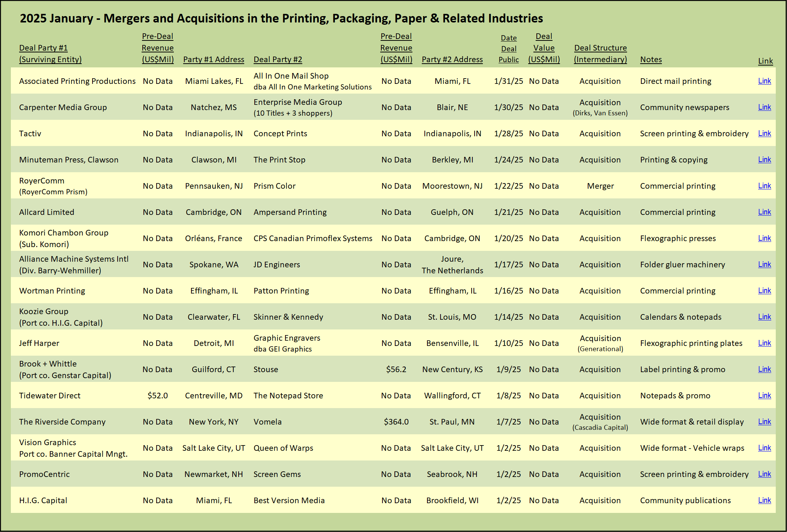Click link for Jeff Harper acquisition
Screen dimensions: 787x532
tap(764, 343)
